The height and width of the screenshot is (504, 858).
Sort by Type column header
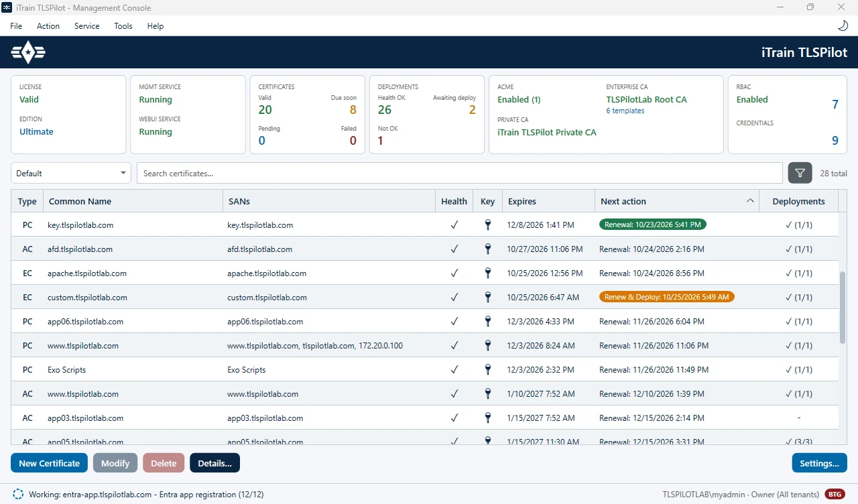pos(27,201)
